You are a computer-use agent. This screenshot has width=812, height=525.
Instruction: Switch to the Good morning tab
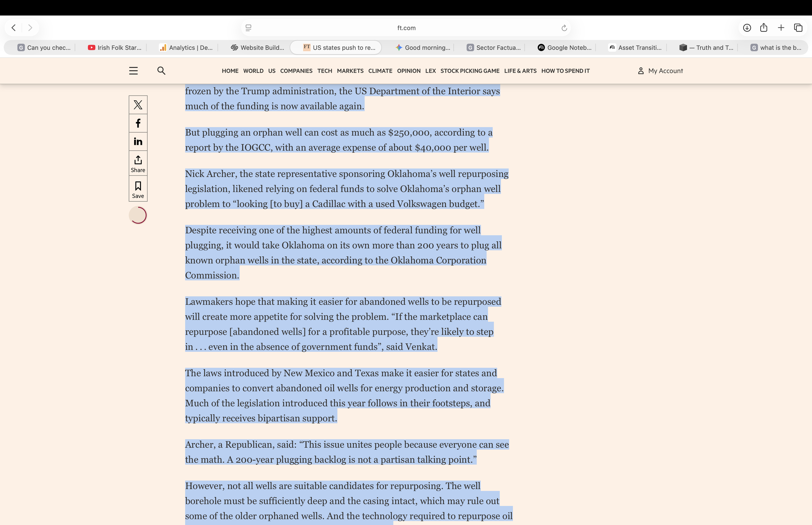pos(423,48)
